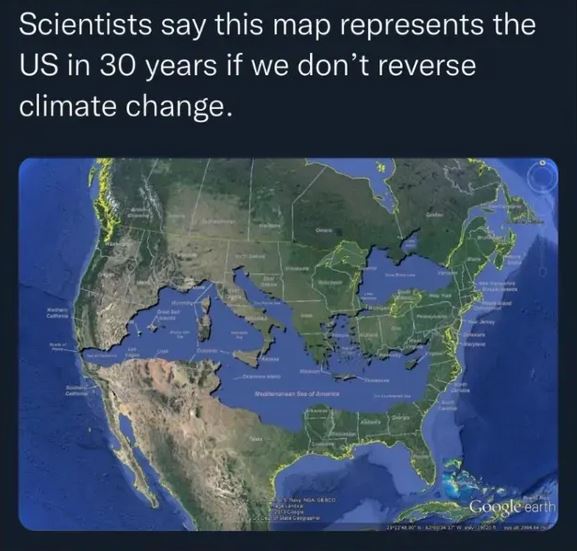Screen dimensions: 577x551
Task: Click the Mediterranean Sea of America label
Action: pyautogui.click(x=297, y=393)
